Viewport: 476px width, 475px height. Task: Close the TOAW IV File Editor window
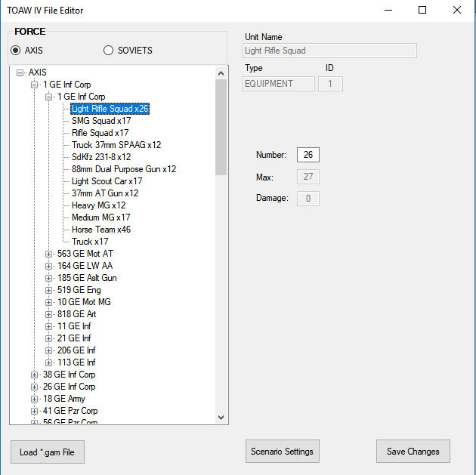[x=457, y=10]
